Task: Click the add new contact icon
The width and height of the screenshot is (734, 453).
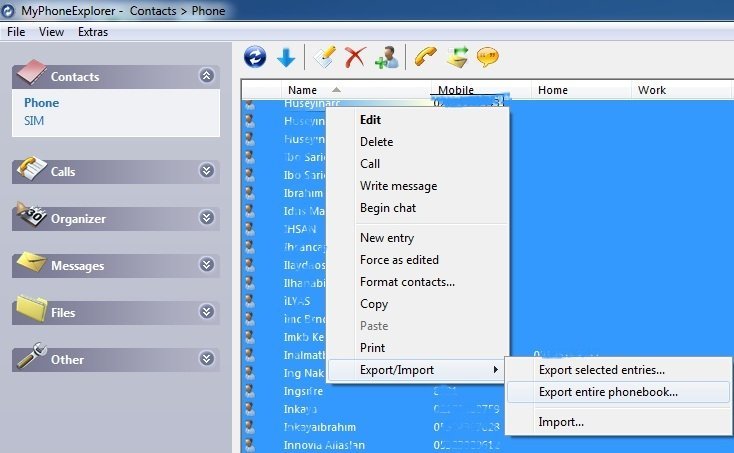Action: (387, 58)
